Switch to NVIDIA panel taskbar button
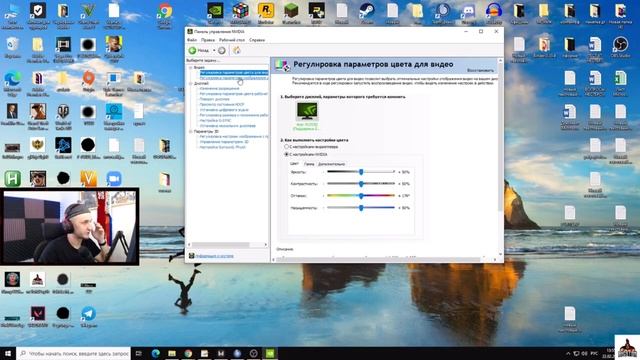 click(x=270, y=353)
